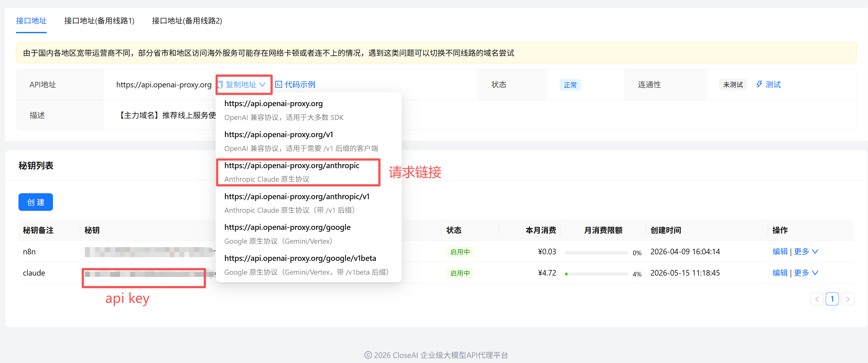
Task: Click the CloseAI footer copyright text
Action: (436, 355)
